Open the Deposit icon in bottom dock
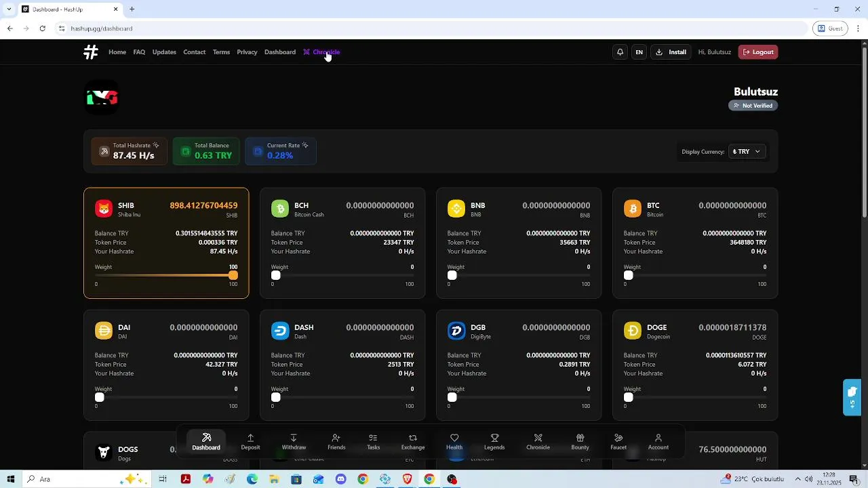The image size is (868, 488). tap(250, 442)
